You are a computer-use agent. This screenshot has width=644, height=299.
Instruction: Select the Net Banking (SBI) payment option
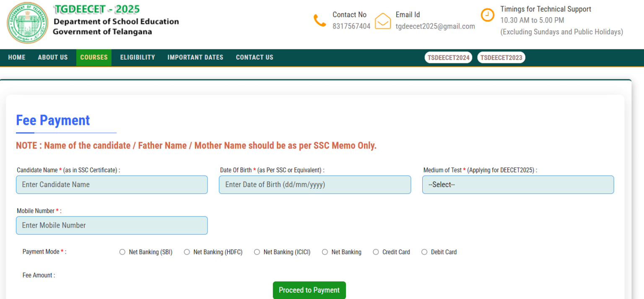pos(122,252)
